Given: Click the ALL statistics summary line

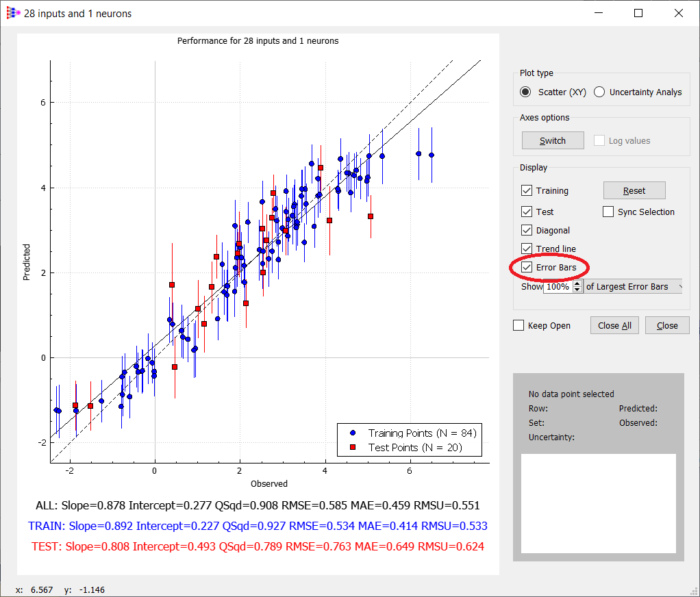Looking at the screenshot, I should click(x=258, y=505).
